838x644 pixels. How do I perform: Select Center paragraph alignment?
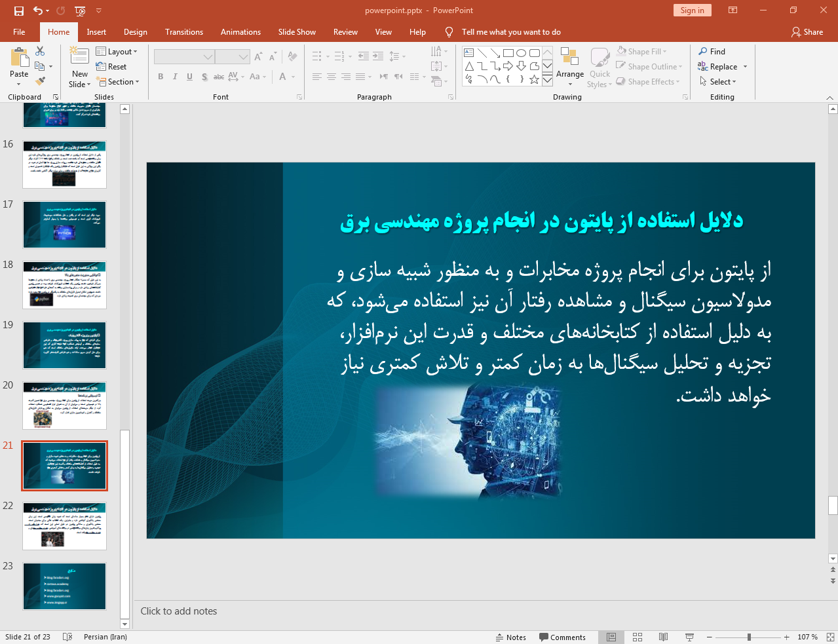click(332, 77)
